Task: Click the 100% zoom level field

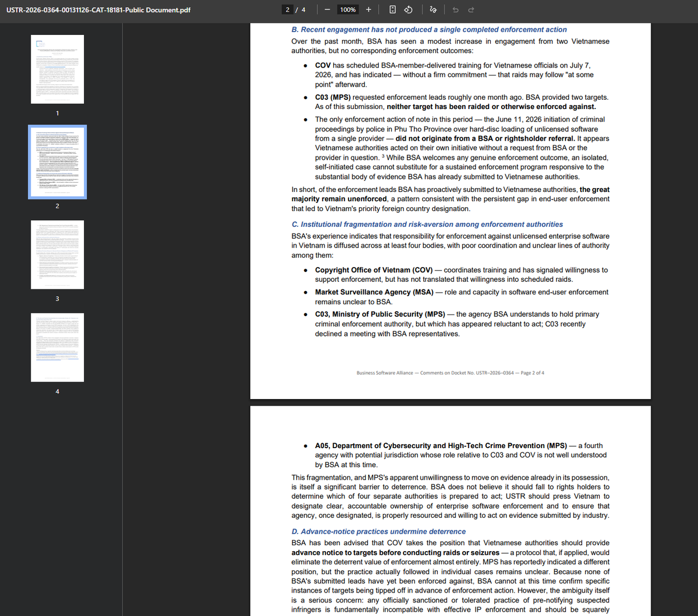Action: tap(348, 10)
